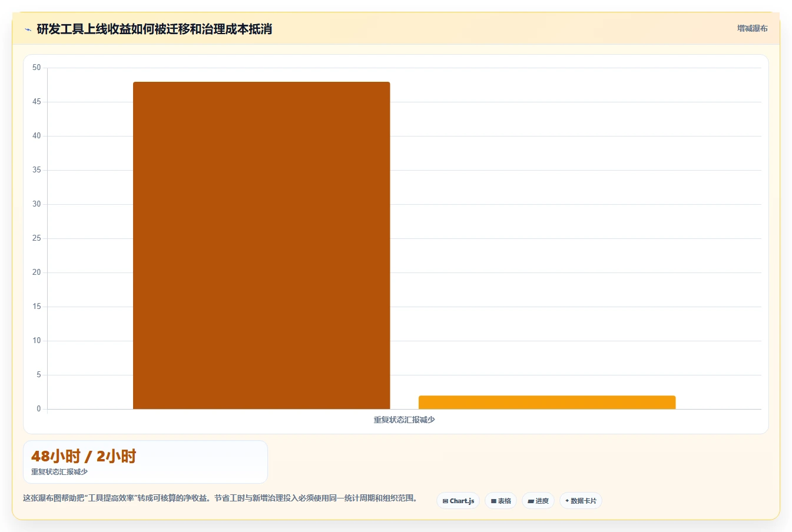
Task: Click the y-axis value 50
Action: (x=37, y=68)
